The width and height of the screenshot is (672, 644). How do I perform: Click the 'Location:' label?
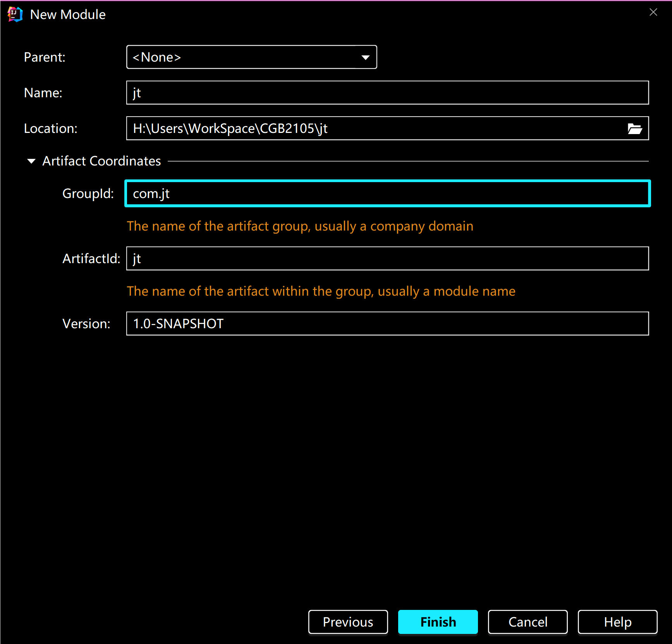coord(51,128)
